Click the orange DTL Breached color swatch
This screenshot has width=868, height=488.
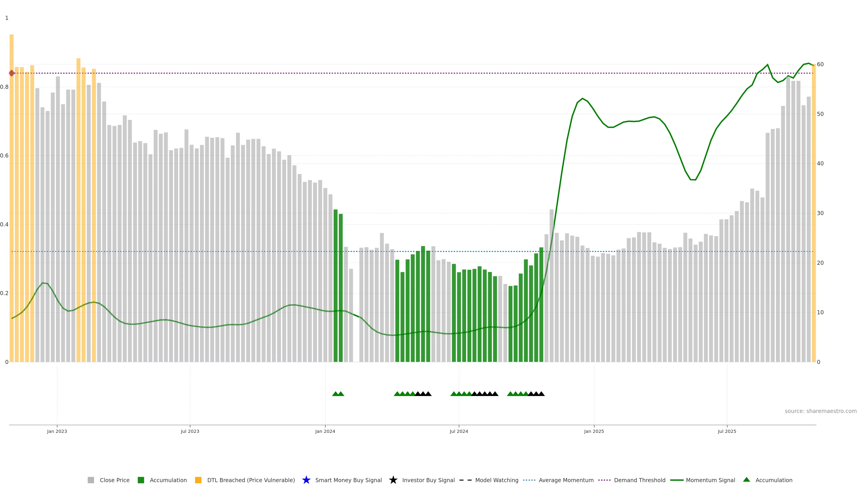tap(198, 480)
